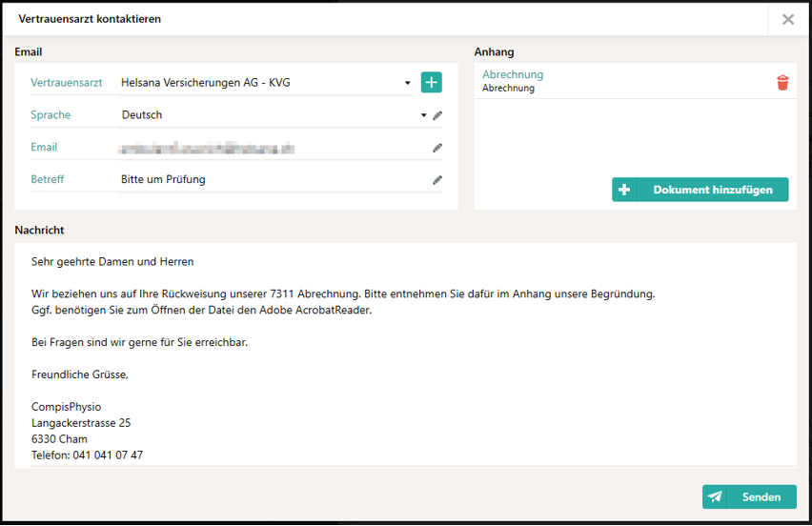Expand the Vertrauensarzt dropdown arrow
This screenshot has width=812, height=526.
[x=408, y=83]
